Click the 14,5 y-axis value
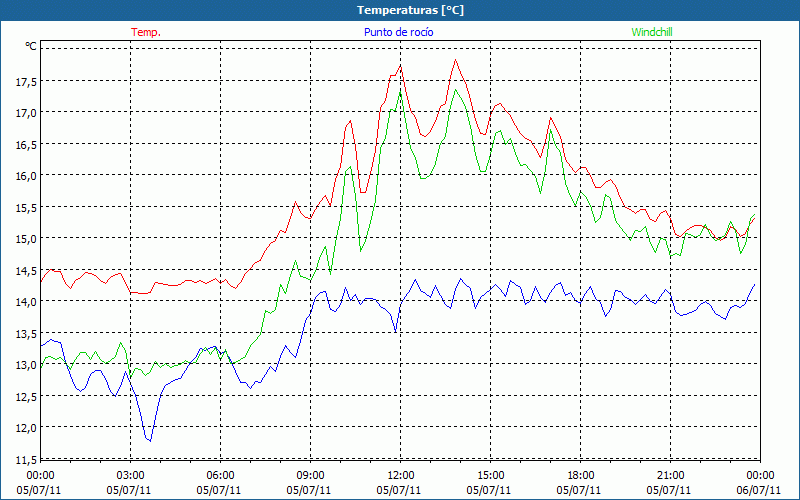 [26, 270]
